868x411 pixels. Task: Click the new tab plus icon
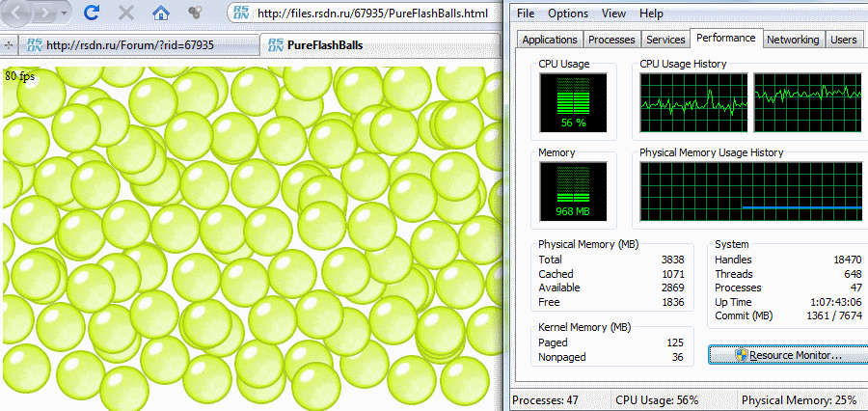[9, 45]
